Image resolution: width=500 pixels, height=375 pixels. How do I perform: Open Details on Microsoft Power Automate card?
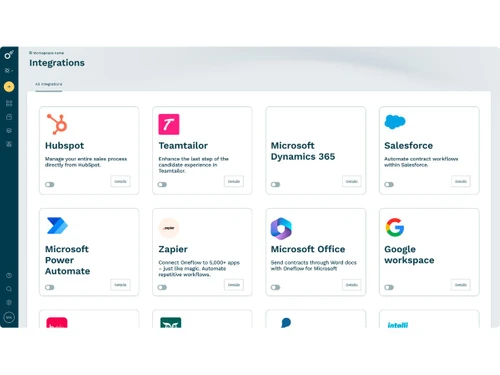[x=120, y=285]
